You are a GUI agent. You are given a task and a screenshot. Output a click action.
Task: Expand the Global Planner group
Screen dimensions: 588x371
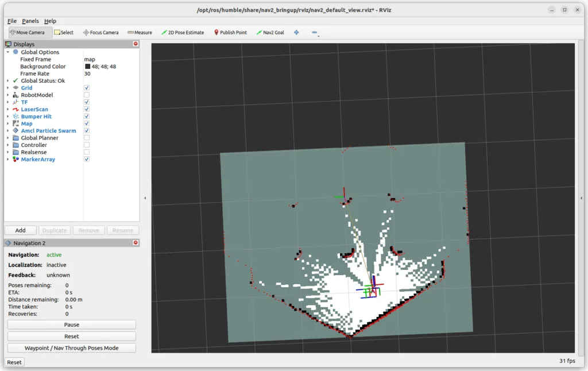pos(8,138)
